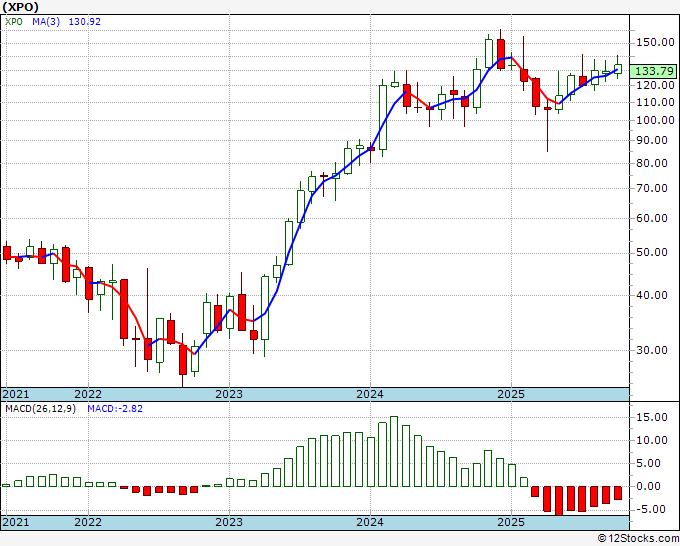The height and width of the screenshot is (546, 680).
Task: Click 2023 on the MACD panel time axis
Action: coord(229,522)
